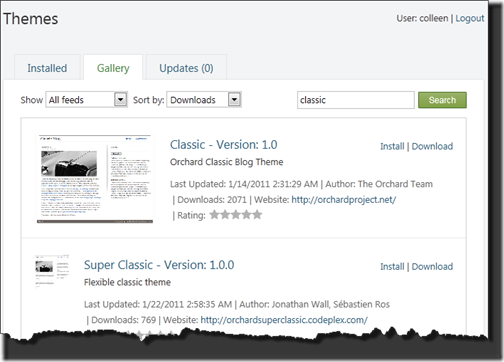Rate the Classic theme using the stars
Image resolution: width=504 pixels, height=362 pixels.
coord(236,215)
